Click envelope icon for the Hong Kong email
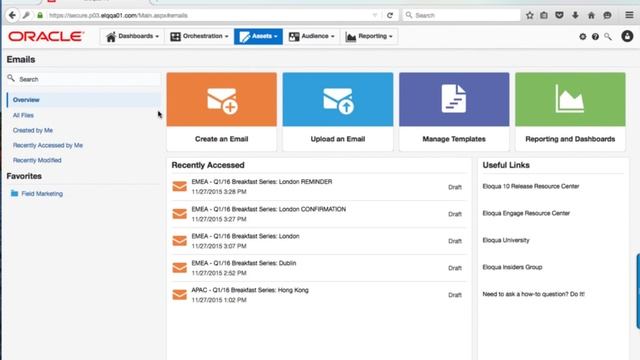640x360 pixels. (180, 294)
